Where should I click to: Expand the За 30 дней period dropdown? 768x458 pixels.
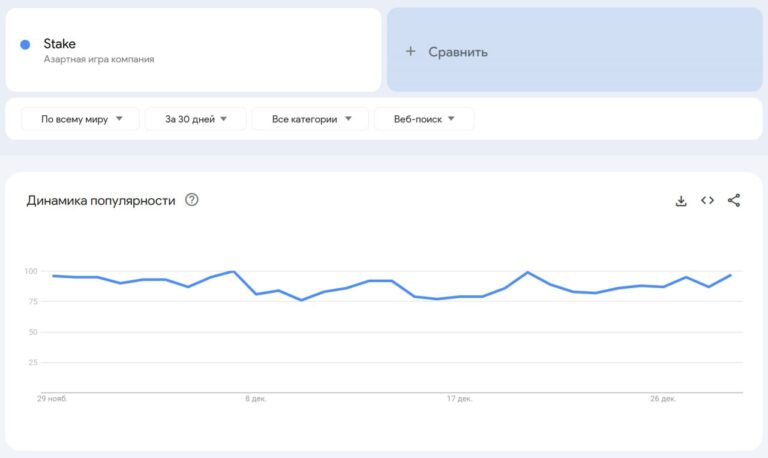[196, 119]
